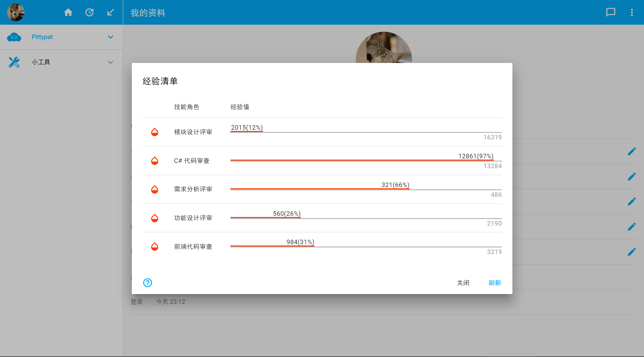This screenshot has height=357, width=644.
Task: Select the 小工具 sidebar item
Action: pyautogui.click(x=61, y=62)
